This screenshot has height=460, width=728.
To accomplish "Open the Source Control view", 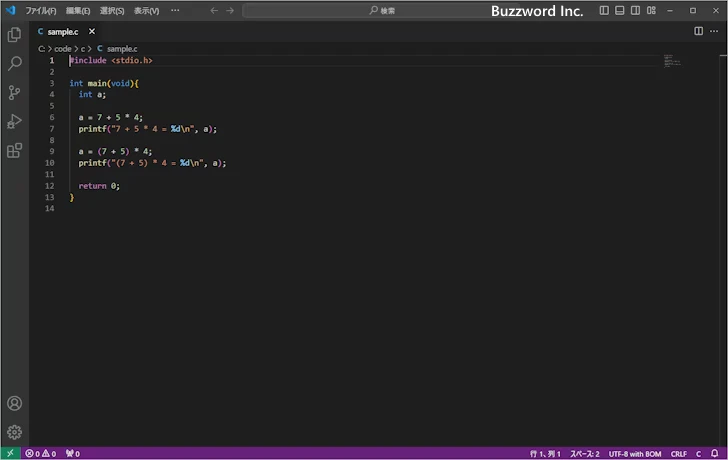I will point(14,92).
